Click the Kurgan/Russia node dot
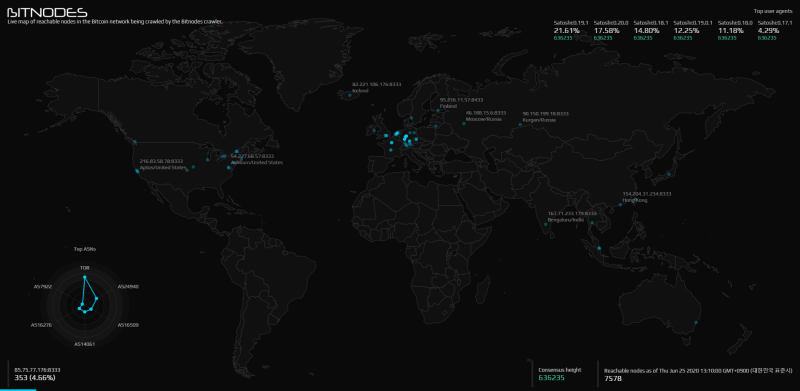Image resolution: width=800 pixels, height=391 pixels. (520, 124)
